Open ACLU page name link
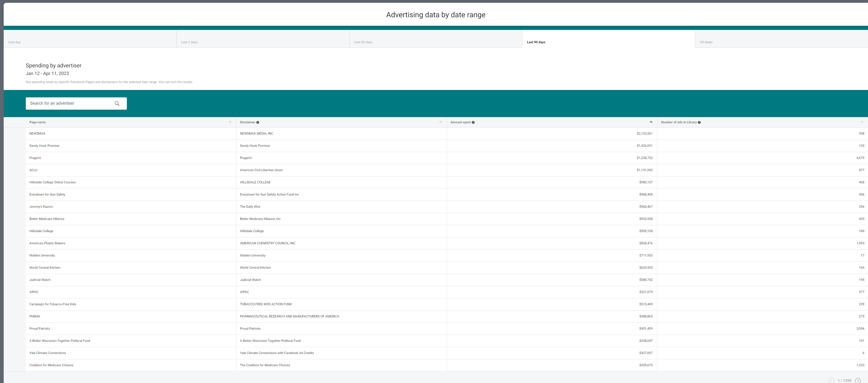The height and width of the screenshot is (383, 868). (33, 170)
